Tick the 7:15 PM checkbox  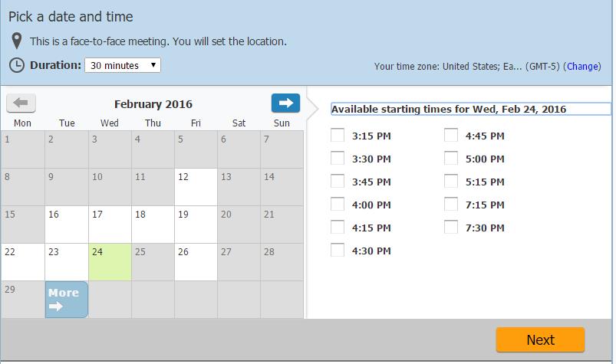pyautogui.click(x=451, y=204)
